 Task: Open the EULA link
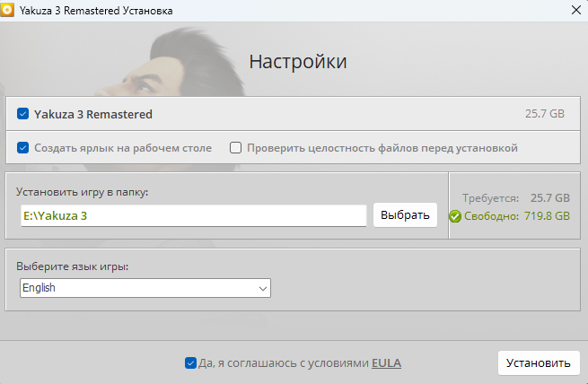tap(386, 363)
